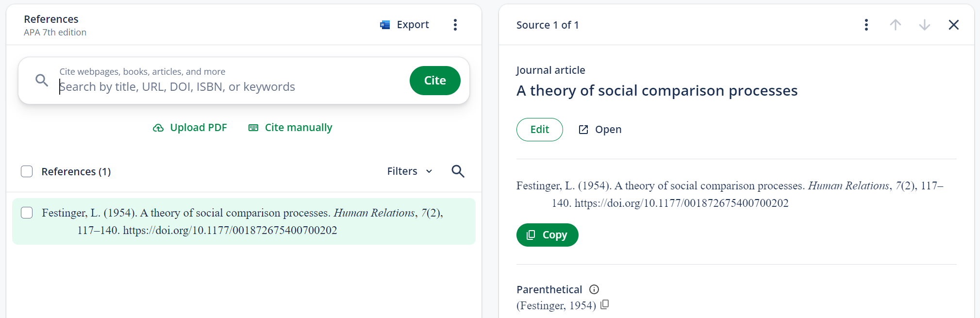
Task: Copy the parenthetical citation icon
Action: pyautogui.click(x=604, y=305)
